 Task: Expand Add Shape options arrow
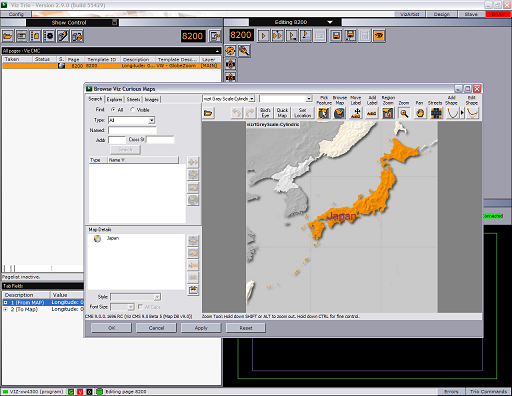(x=462, y=113)
